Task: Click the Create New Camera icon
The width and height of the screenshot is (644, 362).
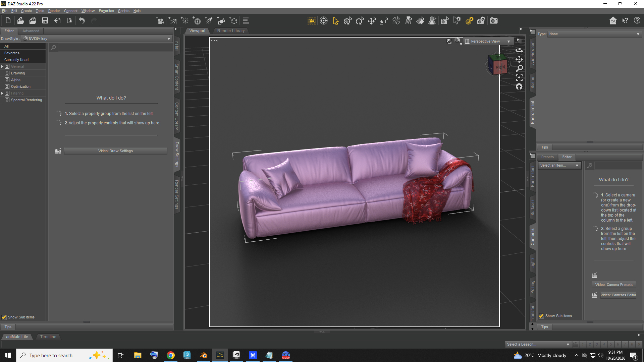Action: [x=160, y=21]
